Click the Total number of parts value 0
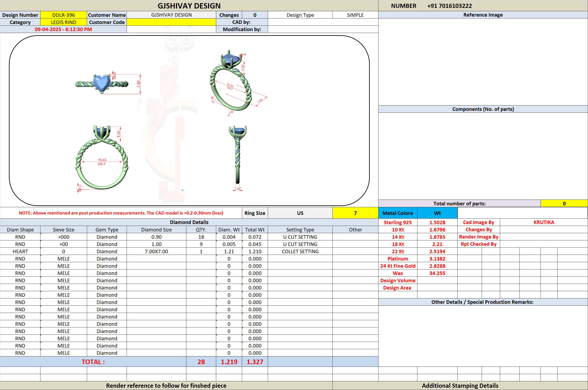Viewport: 588px width, 390px height. click(564, 203)
